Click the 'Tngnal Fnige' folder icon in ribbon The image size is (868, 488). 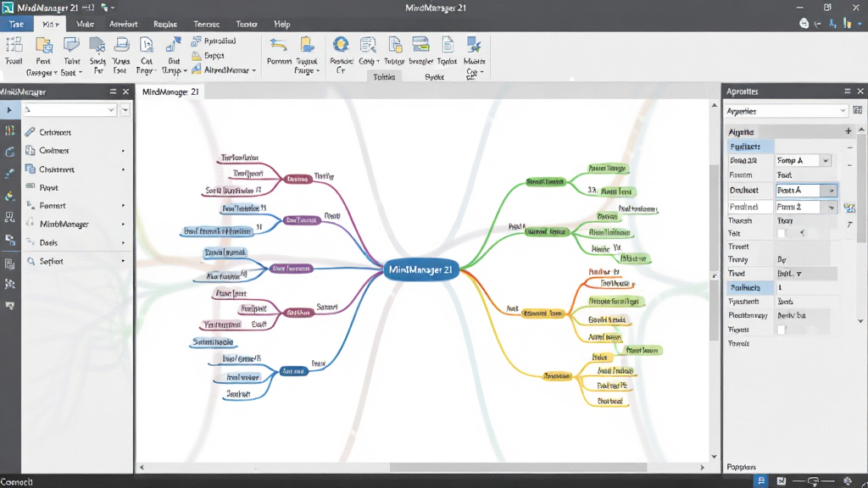(x=307, y=46)
